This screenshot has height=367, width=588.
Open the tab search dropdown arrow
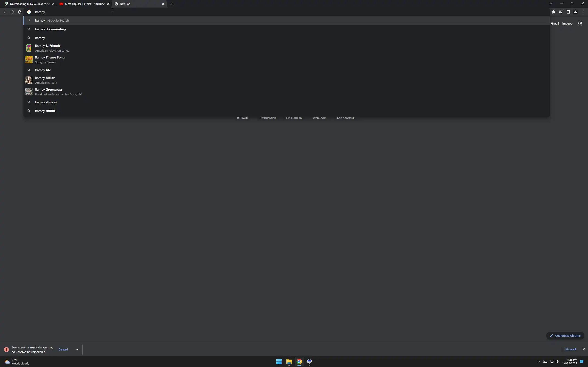(x=551, y=3)
